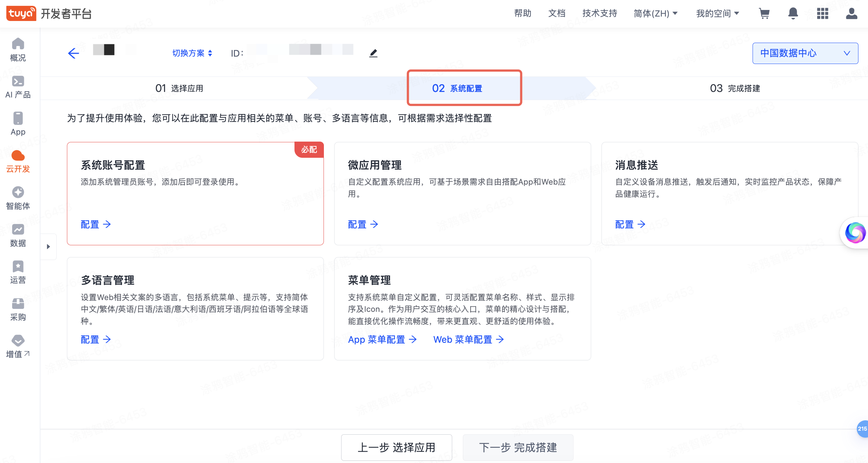The image size is (868, 463).
Task: Open the 简体(ZH) language dropdown
Action: pos(656,14)
